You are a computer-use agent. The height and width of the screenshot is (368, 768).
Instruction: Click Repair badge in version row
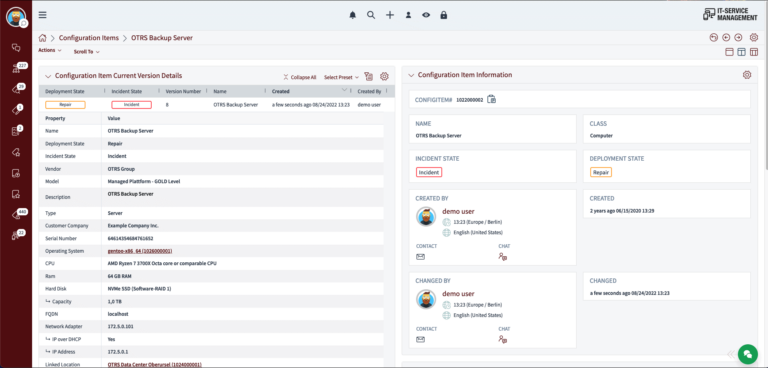pyautogui.click(x=65, y=105)
